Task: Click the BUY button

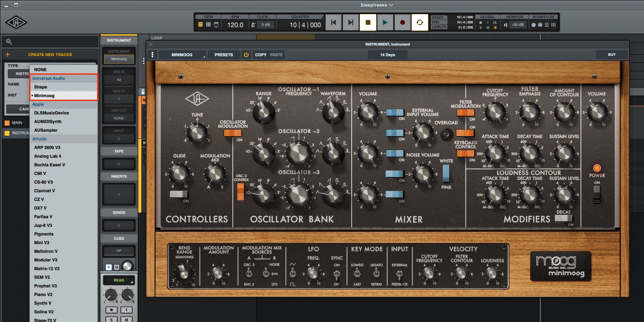Action: coord(612,55)
